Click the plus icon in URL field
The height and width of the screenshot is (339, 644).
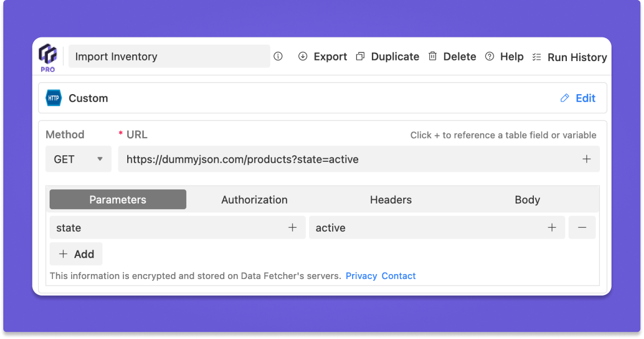(587, 159)
